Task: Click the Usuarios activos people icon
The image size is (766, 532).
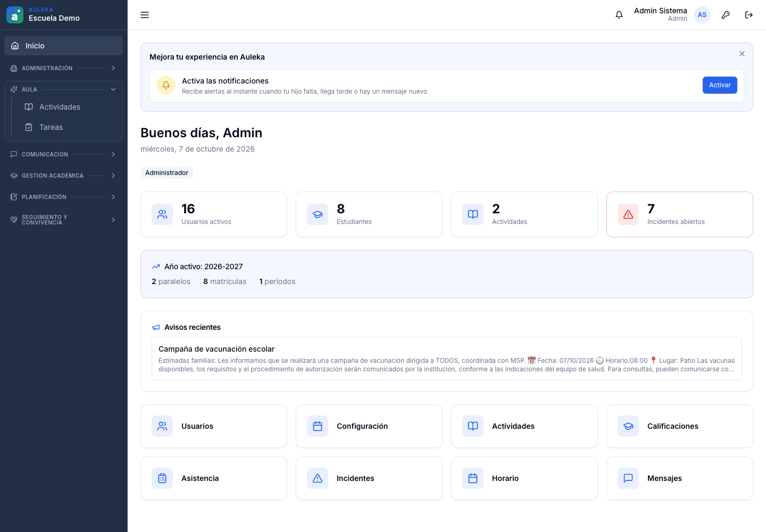Action: (162, 214)
